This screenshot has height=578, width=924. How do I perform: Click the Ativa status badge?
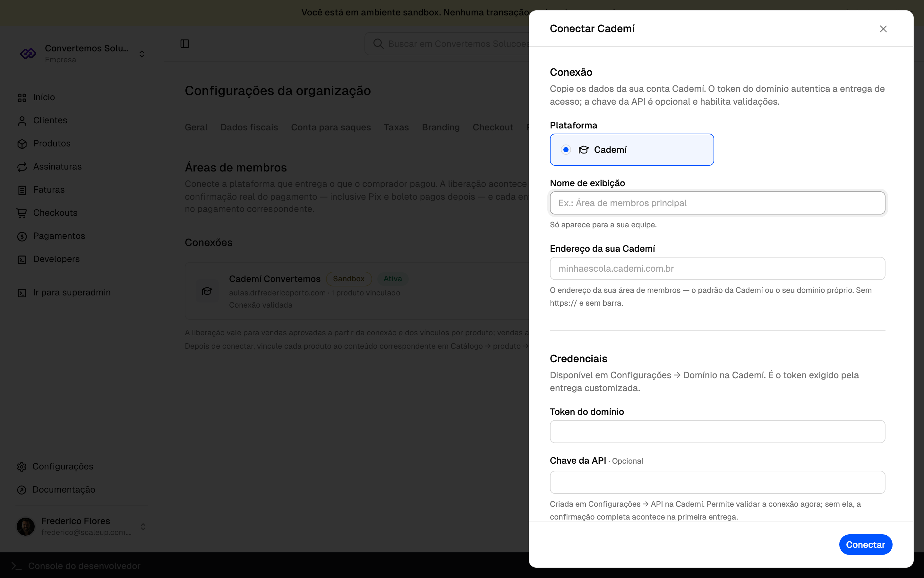tap(392, 279)
